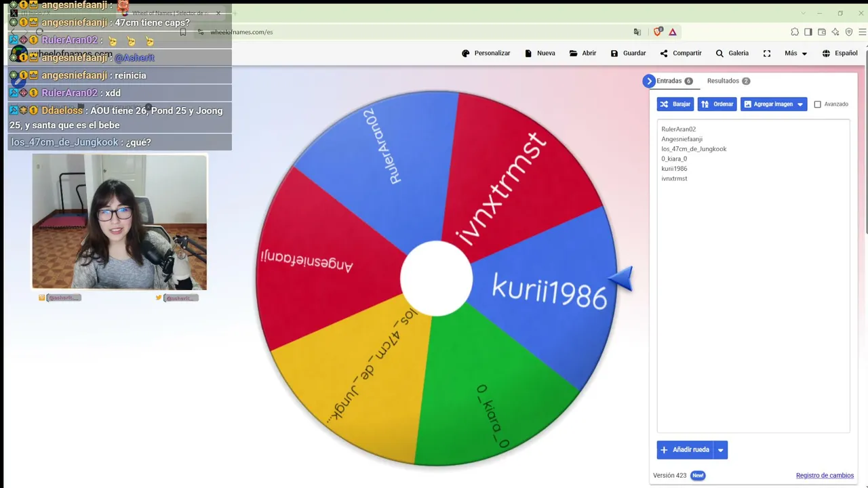Open Brave Wallet icon
868x488 pixels.
[x=822, y=32]
